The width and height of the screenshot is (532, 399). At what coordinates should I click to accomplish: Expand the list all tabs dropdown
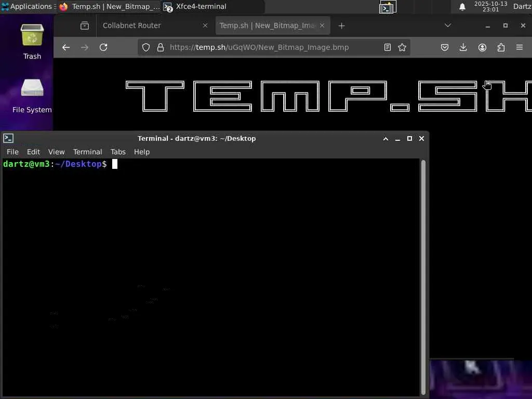pos(447,25)
